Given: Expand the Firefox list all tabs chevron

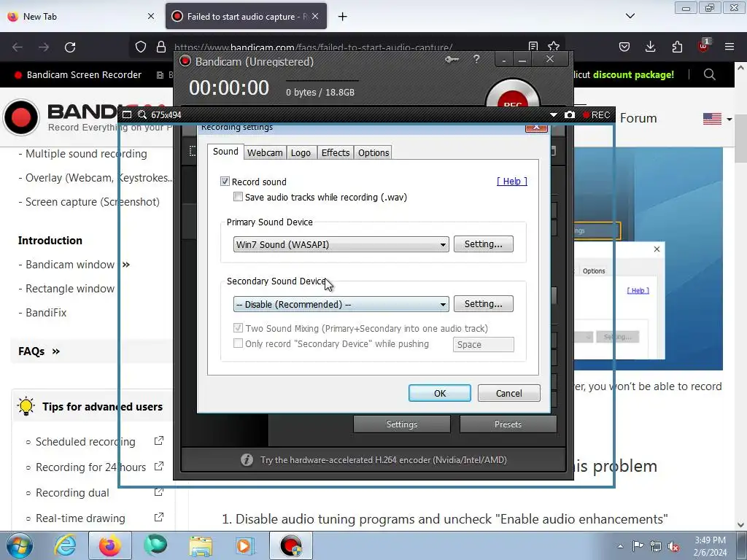Looking at the screenshot, I should pos(630,16).
